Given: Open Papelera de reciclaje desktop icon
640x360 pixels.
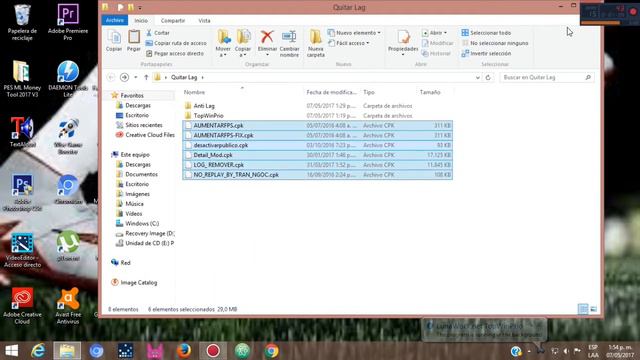Looking at the screenshot, I should (22, 22).
